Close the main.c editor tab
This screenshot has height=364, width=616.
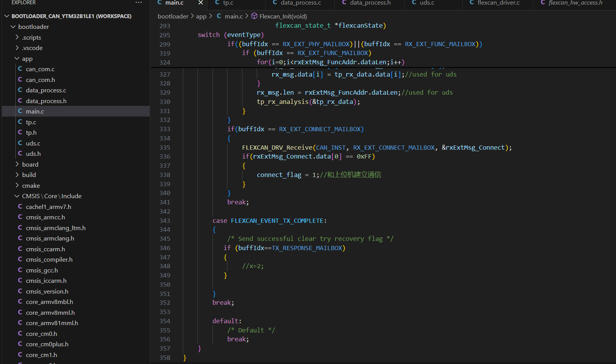pos(200,3)
